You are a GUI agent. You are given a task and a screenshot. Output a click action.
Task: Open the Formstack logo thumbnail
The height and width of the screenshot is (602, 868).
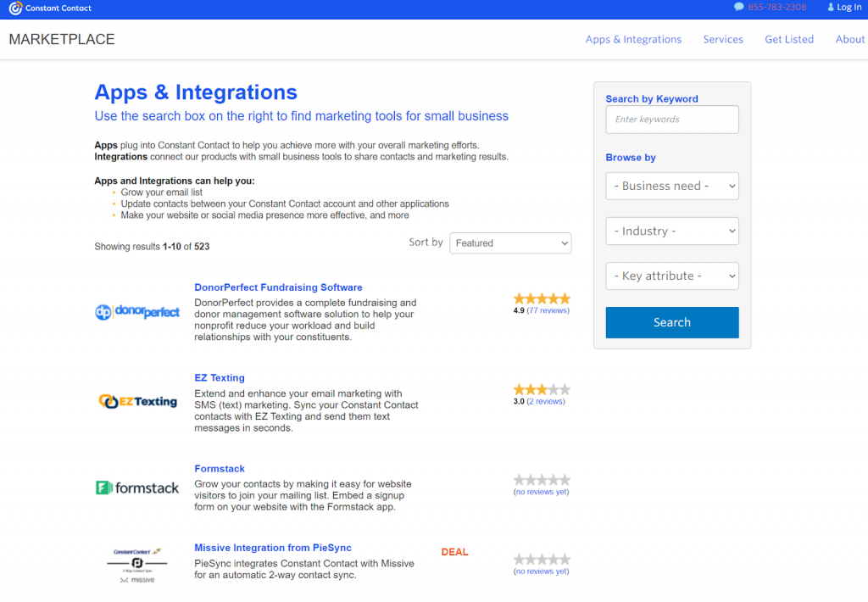point(137,488)
